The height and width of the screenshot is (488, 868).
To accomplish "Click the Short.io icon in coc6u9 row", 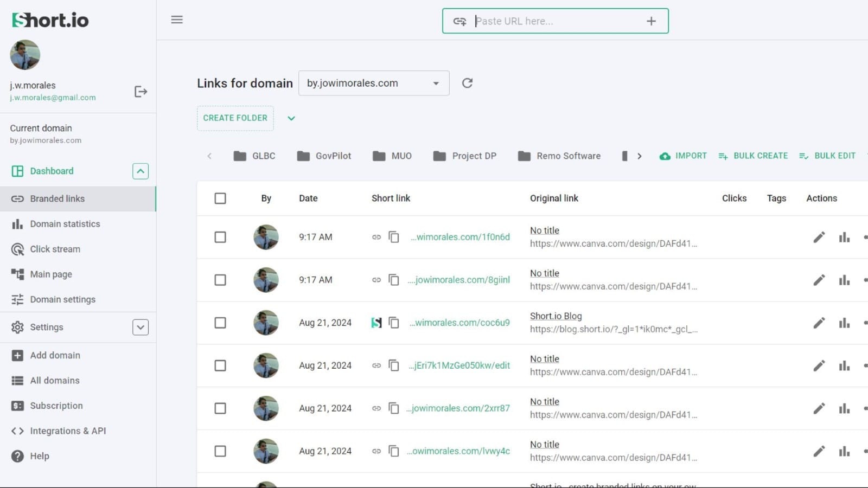I will 376,323.
